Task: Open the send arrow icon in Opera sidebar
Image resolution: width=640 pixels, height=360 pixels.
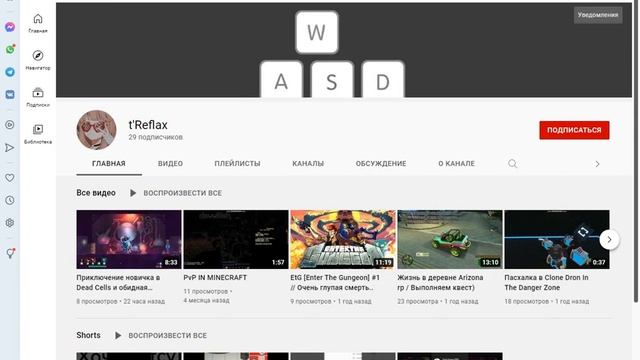Action: [10, 147]
